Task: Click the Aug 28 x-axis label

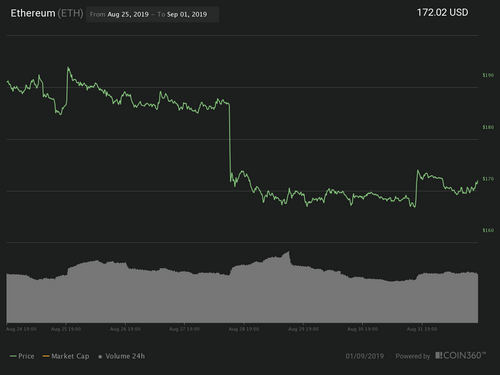Action: [244, 329]
